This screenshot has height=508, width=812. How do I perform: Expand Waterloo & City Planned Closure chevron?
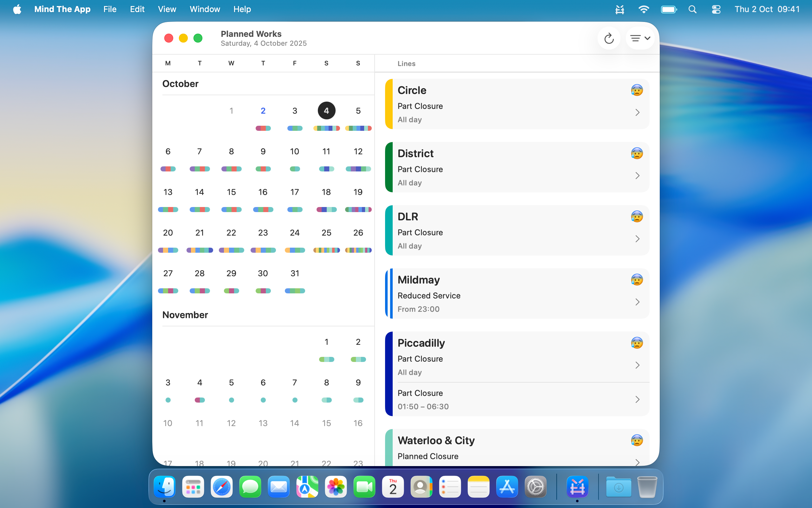coord(637,462)
